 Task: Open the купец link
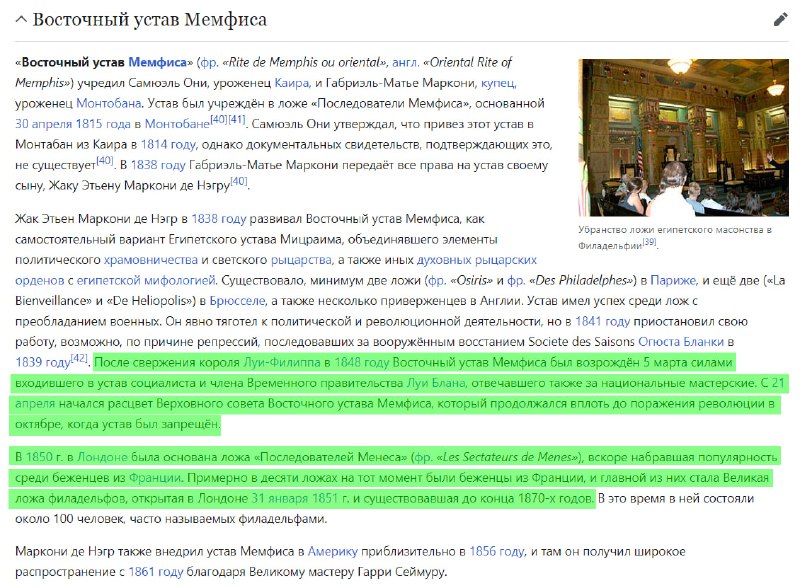pos(498,83)
